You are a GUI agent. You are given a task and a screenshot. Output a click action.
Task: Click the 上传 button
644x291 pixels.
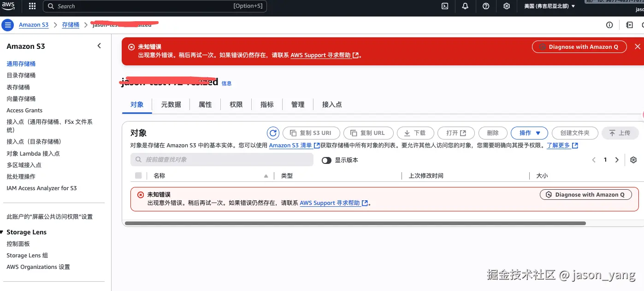tap(620, 133)
